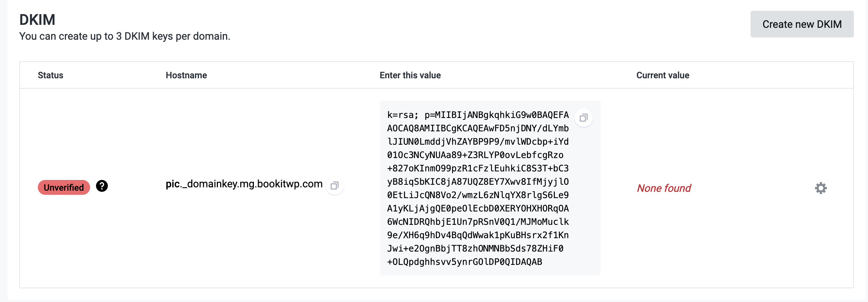868x302 pixels.
Task: Open gear options for the unverified DKIM key
Action: pyautogui.click(x=820, y=188)
